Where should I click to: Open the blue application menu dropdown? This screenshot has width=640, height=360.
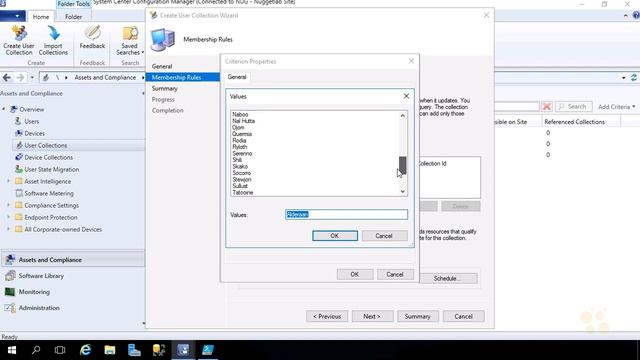click(13, 16)
